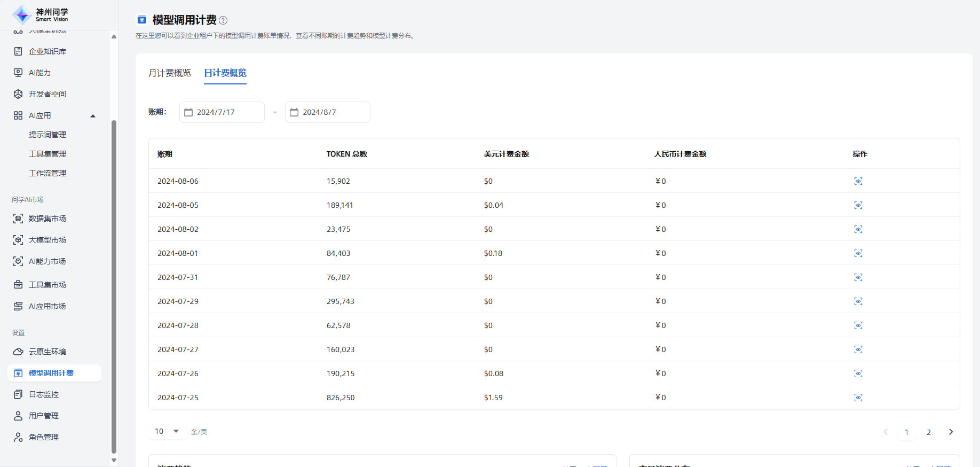Open end date field 2024/8/7

tap(328, 112)
